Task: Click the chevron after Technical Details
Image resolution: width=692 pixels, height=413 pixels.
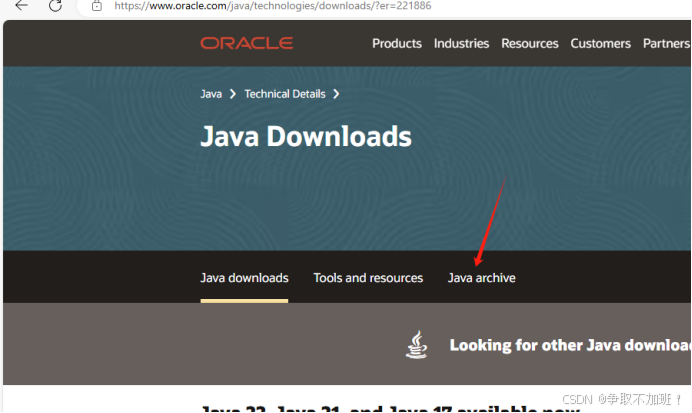Action: 336,94
